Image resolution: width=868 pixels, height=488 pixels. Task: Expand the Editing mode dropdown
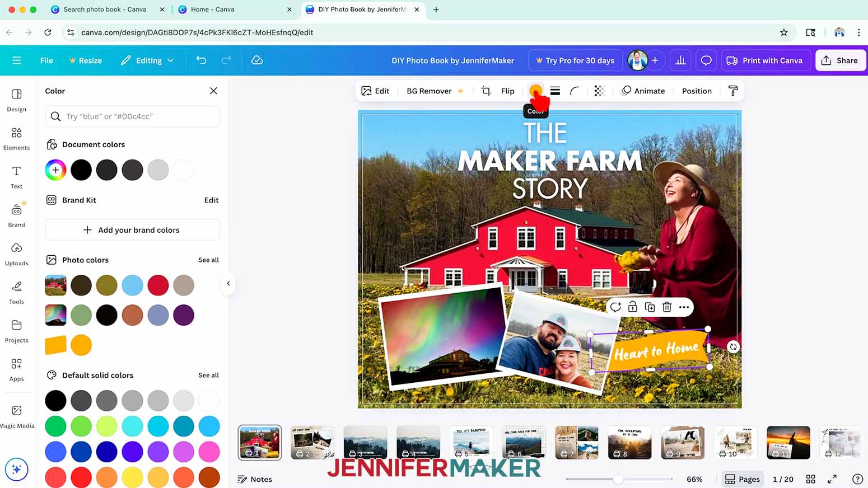coord(147,60)
